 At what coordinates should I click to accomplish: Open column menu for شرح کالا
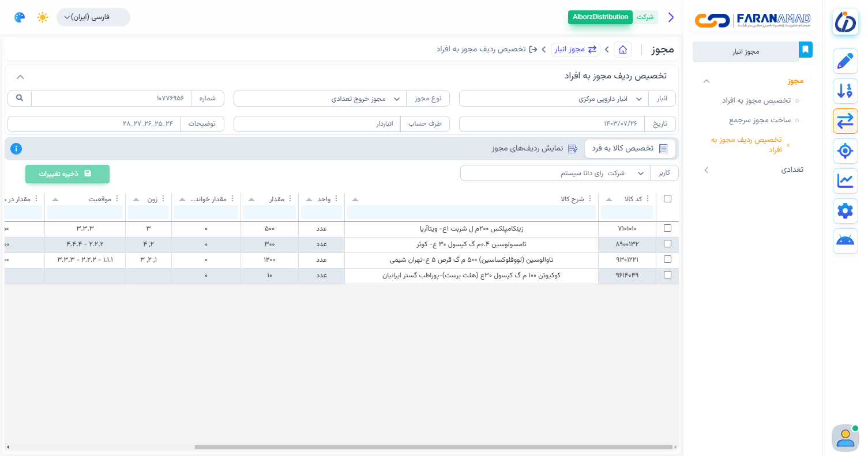click(x=590, y=199)
